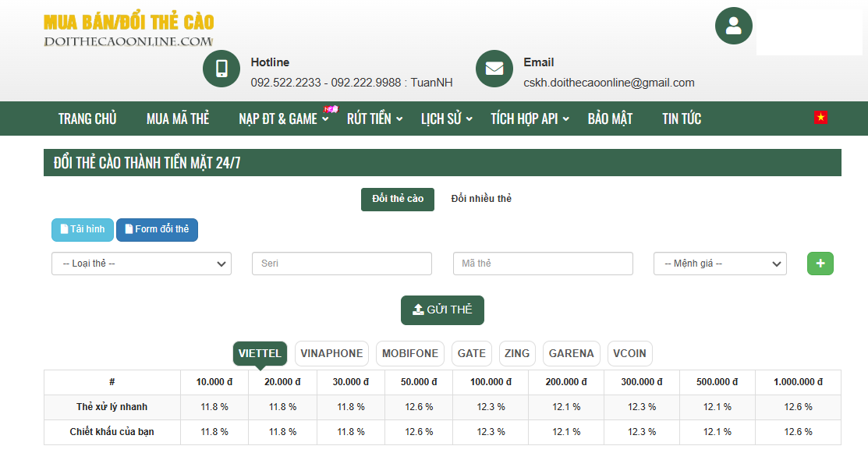Open Bảo Mật menu item
This screenshot has width=868, height=453.
[610, 119]
